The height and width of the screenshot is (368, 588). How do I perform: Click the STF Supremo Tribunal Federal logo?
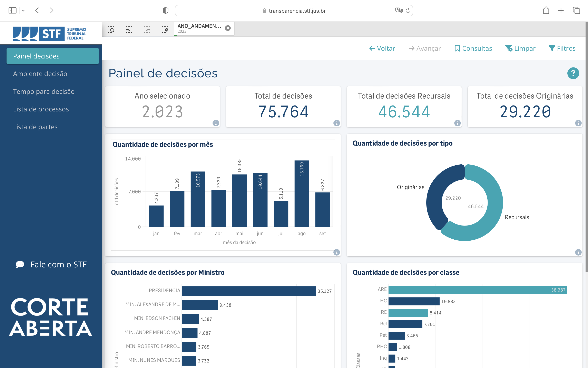[x=50, y=33]
